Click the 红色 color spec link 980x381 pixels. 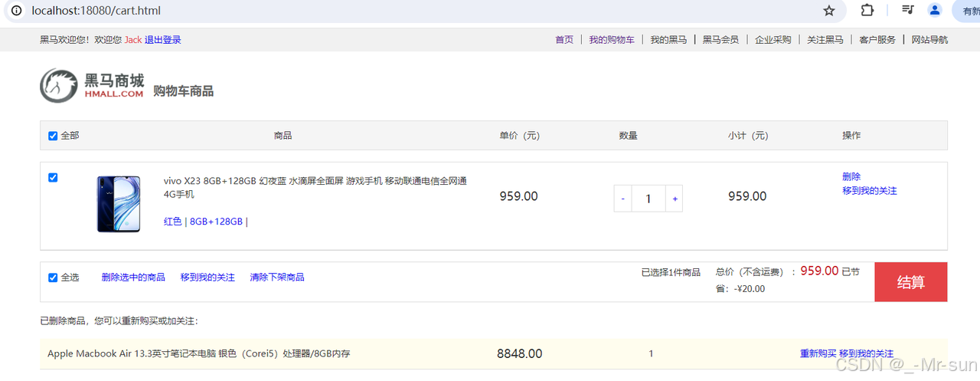tap(173, 222)
